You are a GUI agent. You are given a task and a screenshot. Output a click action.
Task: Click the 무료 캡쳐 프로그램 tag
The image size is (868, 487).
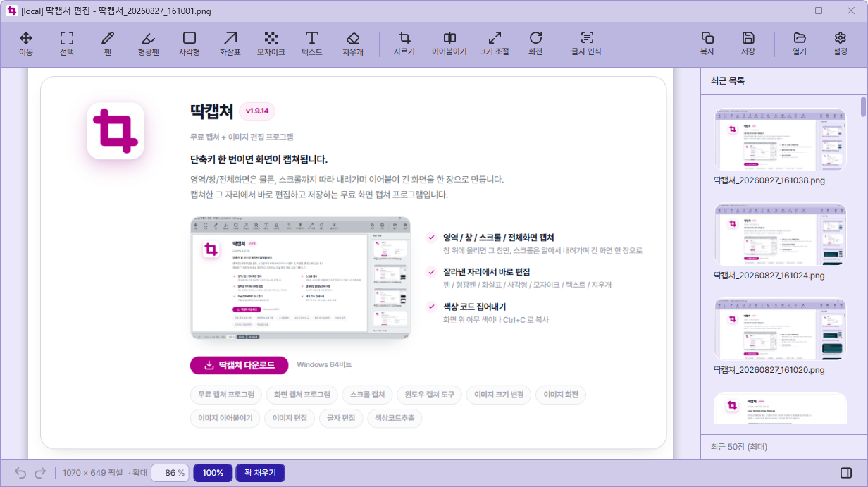click(226, 395)
